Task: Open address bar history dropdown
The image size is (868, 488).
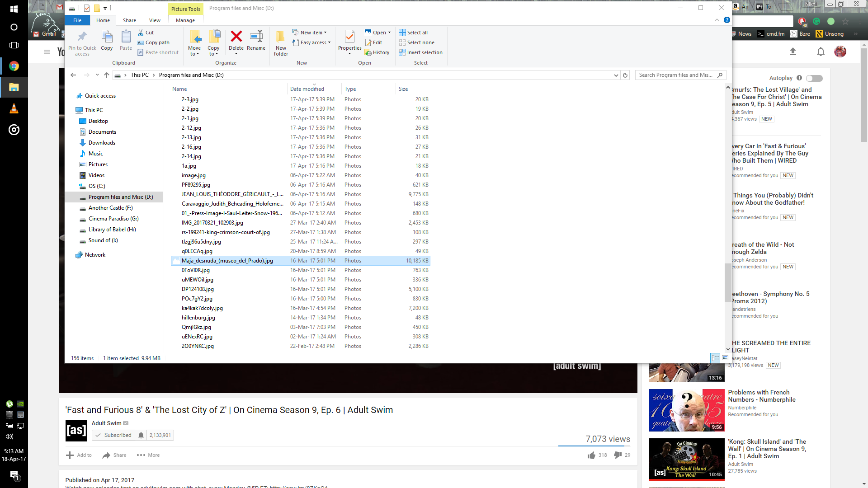Action: coord(616,75)
